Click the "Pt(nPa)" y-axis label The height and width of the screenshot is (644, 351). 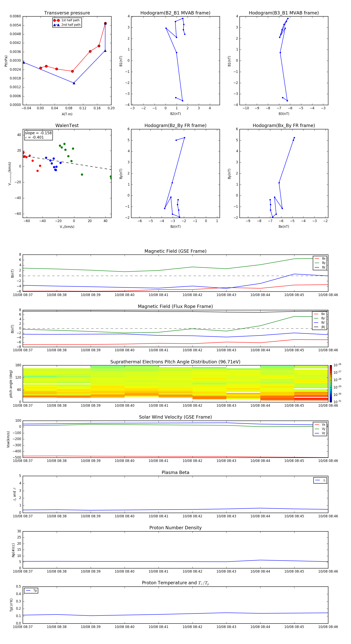tap(6, 61)
